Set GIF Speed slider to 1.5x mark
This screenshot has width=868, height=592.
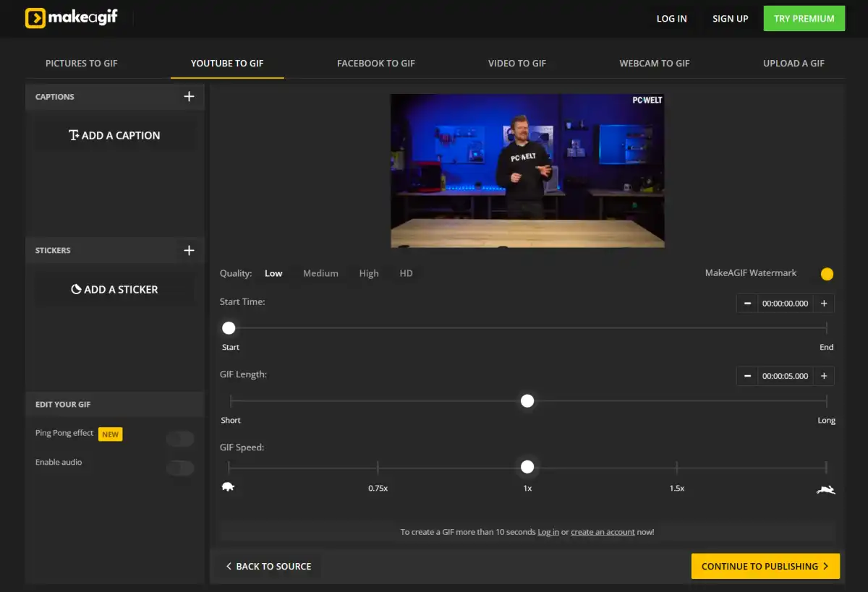(676, 468)
